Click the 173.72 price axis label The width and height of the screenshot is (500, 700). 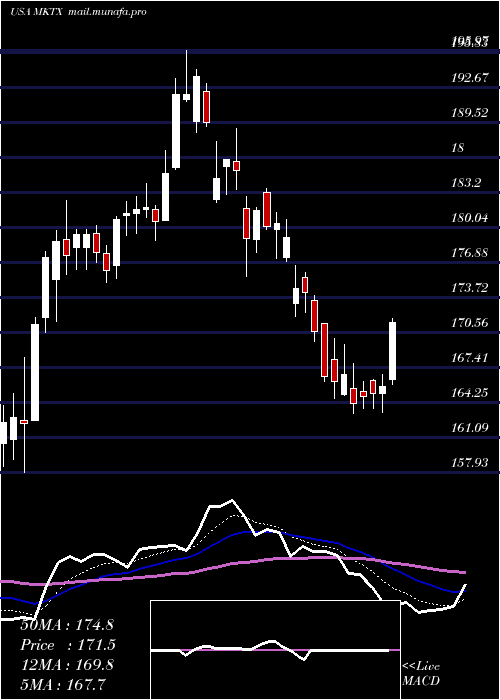tap(469, 288)
